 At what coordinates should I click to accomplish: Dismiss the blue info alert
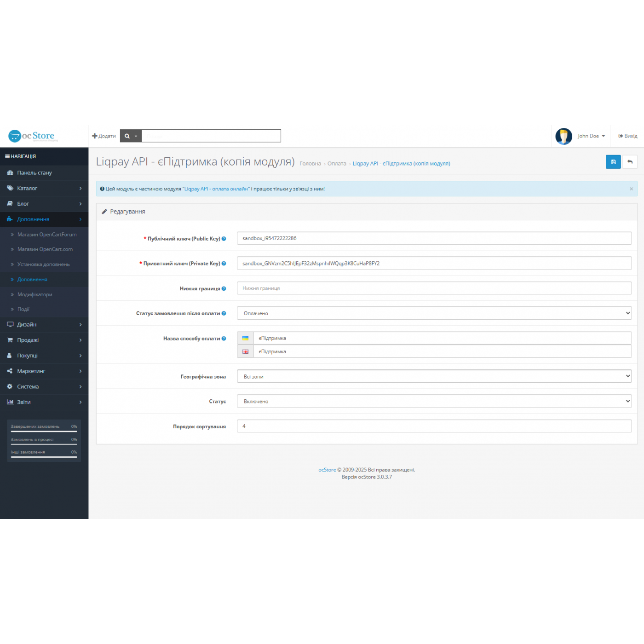click(x=631, y=189)
